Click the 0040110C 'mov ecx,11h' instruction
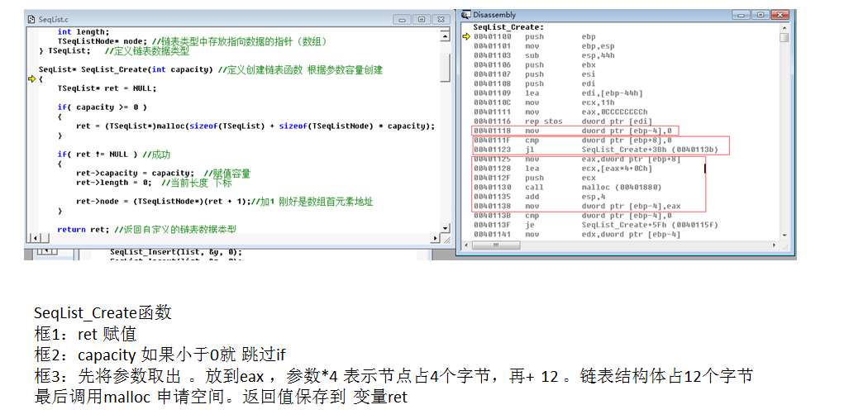Viewport: 868px width, 419px height. 544,102
